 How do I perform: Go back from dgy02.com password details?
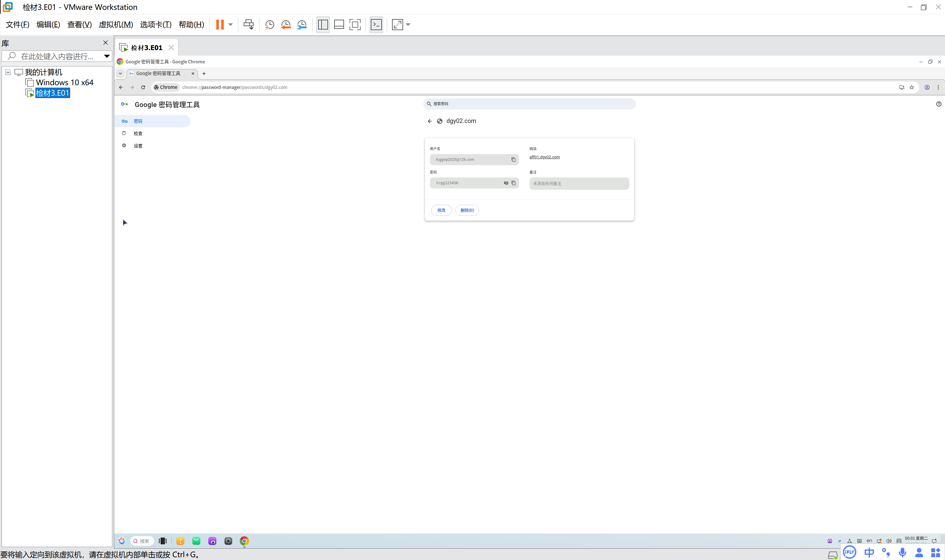(x=430, y=121)
